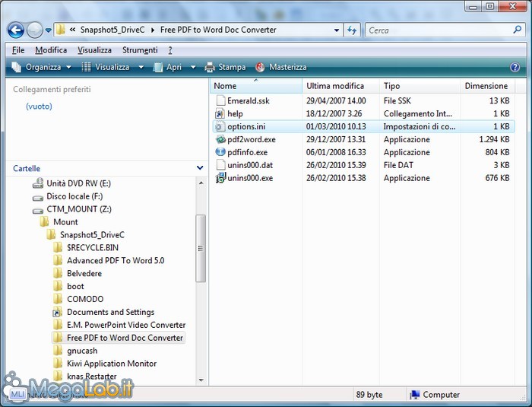Open the Strumenti menu
Image resolution: width=532 pixels, height=407 pixels.
(x=140, y=50)
